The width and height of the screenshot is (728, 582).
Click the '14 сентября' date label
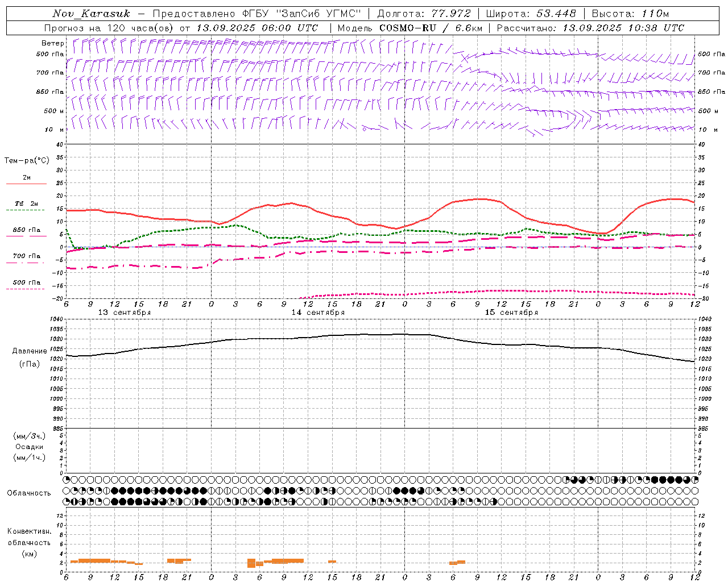pos(318,313)
